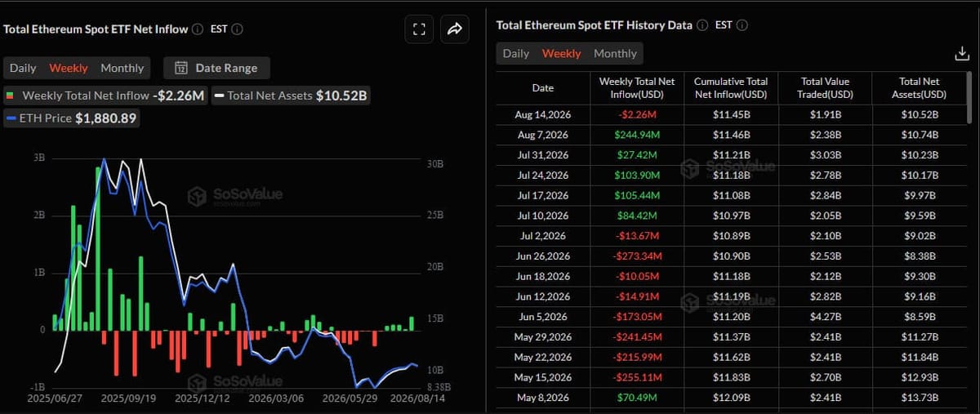This screenshot has height=414, width=980.
Task: Select Monthly tab in chart panel
Action: coord(122,68)
